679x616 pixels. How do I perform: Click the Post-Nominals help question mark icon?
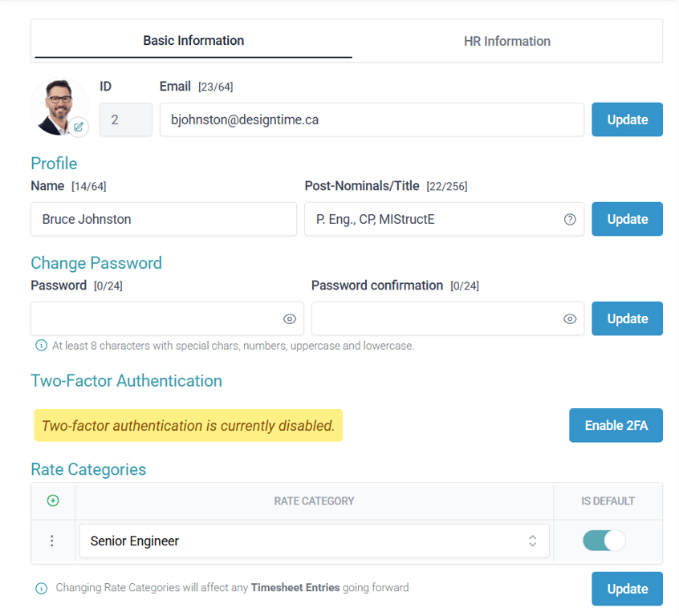[x=570, y=220]
